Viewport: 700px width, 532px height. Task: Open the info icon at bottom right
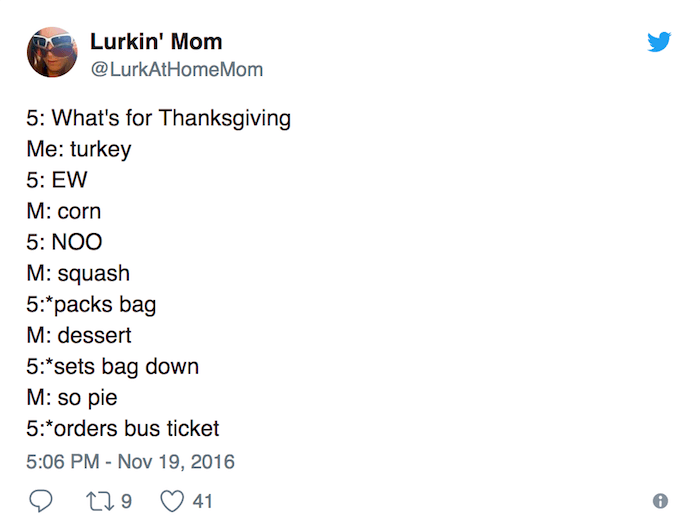coord(659,501)
